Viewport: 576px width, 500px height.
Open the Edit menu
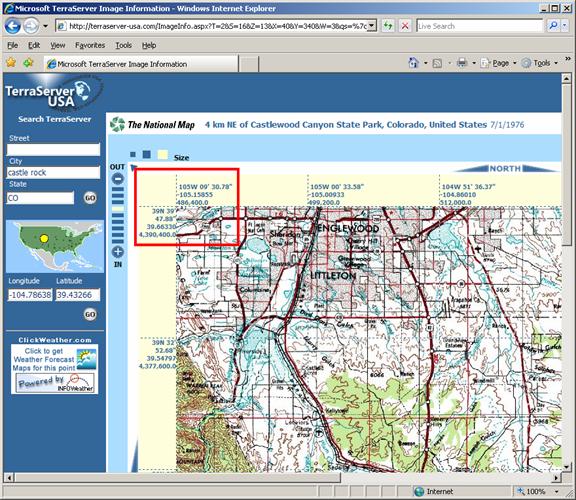pos(34,45)
